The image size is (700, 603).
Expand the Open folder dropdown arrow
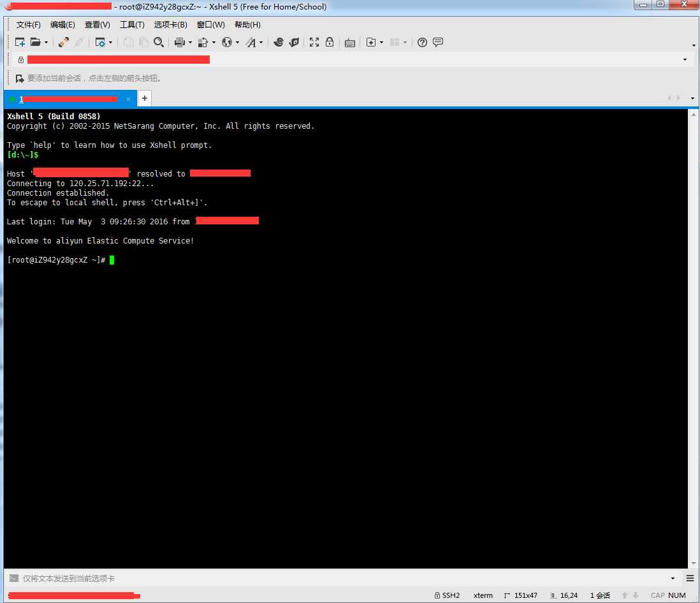(46, 43)
